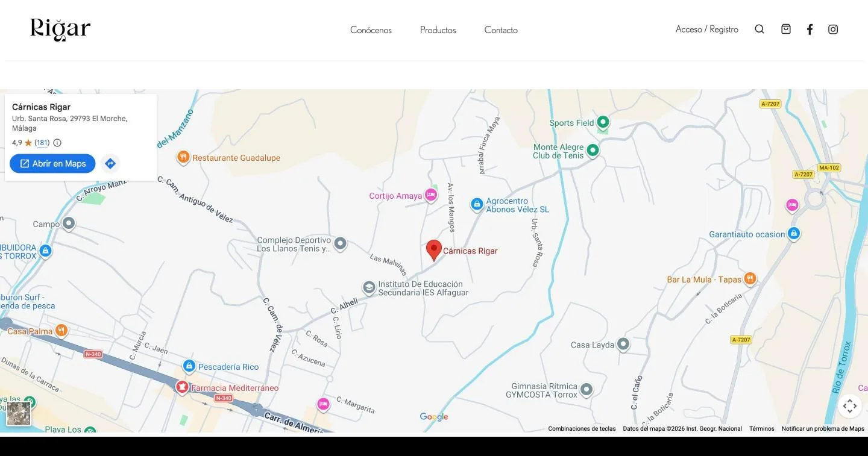Visit the Instagram profile icon
Screen dimensions: 868x456
(x=833, y=29)
